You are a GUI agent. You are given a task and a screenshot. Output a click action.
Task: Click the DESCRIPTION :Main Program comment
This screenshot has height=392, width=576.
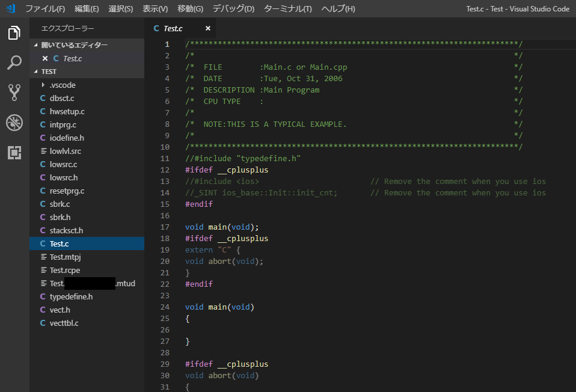[261, 90]
